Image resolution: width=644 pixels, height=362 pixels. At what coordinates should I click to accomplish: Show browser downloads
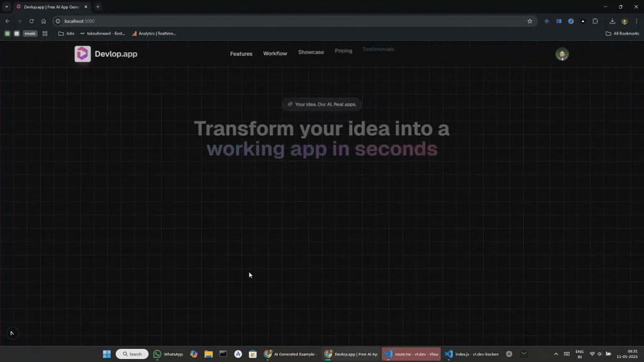pyautogui.click(x=613, y=21)
